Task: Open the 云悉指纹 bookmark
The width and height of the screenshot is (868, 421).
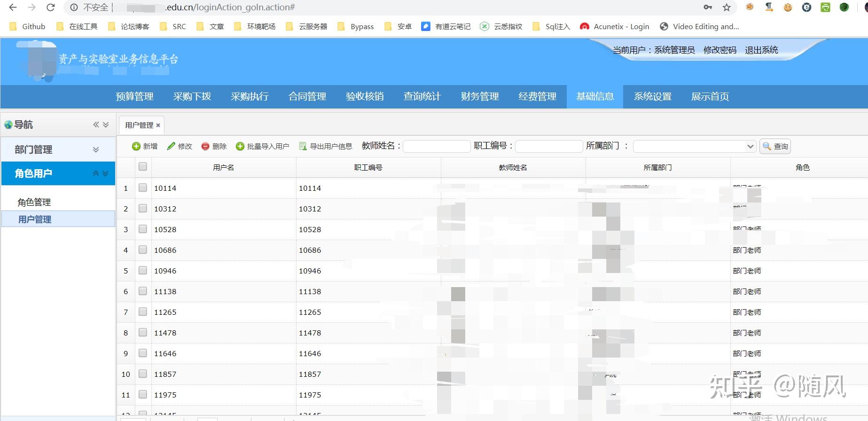Action: pos(501,26)
